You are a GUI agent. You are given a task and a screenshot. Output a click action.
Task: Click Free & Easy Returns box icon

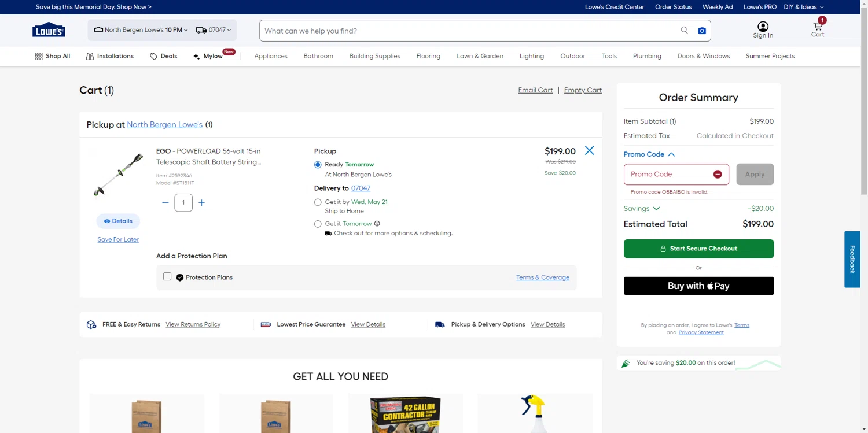[x=91, y=324]
